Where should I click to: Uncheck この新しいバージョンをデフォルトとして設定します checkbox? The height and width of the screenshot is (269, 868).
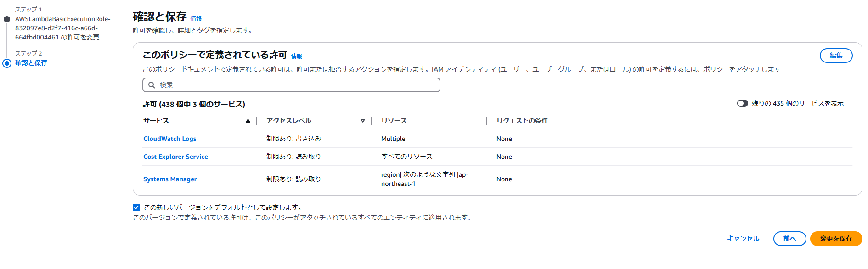136,207
